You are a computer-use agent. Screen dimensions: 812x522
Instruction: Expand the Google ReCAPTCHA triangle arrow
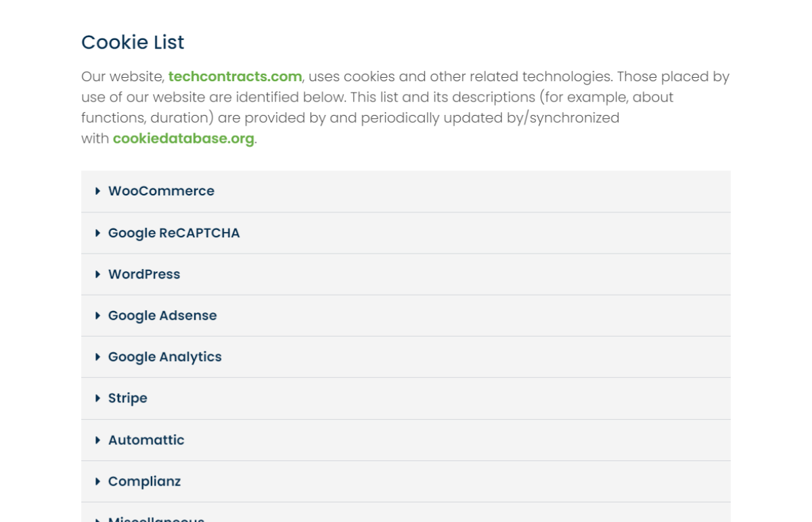[97, 233]
